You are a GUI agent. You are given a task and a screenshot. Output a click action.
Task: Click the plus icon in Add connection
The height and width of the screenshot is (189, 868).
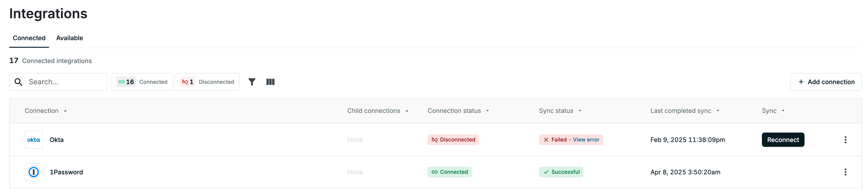(x=801, y=82)
